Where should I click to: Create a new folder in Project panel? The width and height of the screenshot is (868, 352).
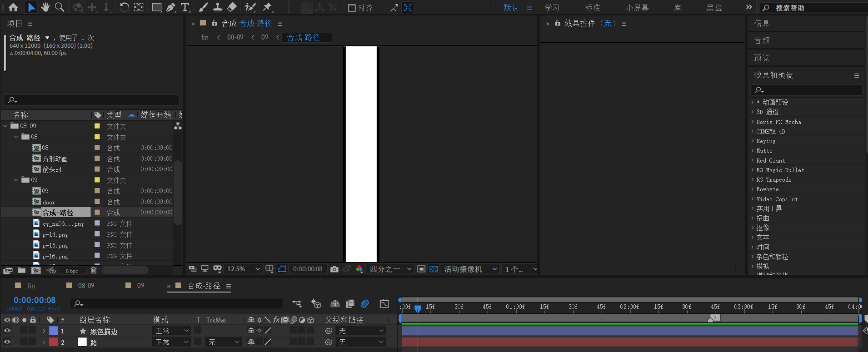pos(21,270)
